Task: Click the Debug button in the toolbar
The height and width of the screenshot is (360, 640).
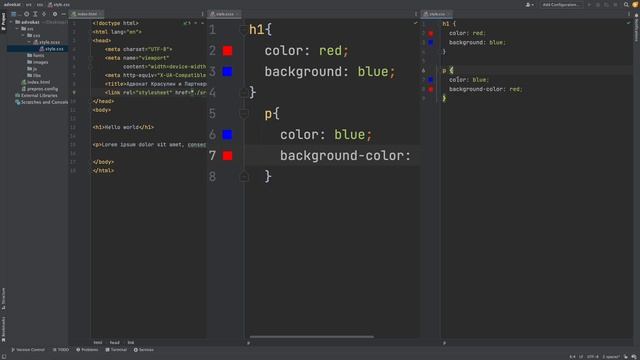Action: pos(598,4)
